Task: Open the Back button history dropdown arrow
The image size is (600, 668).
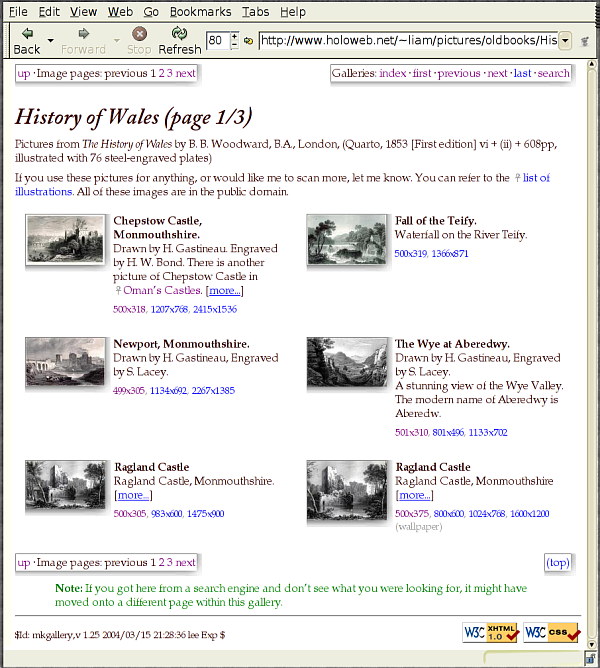Action: [x=50, y=41]
